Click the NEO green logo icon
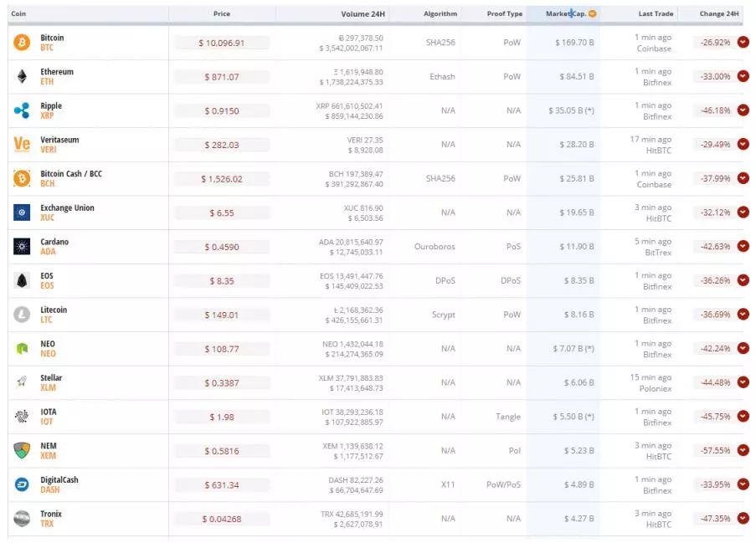The width and height of the screenshot is (756, 543). point(22,349)
